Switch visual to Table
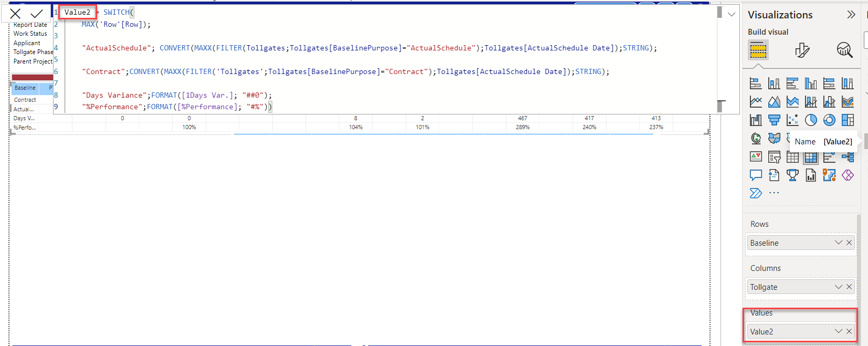This screenshot has height=346, width=868. click(x=792, y=157)
